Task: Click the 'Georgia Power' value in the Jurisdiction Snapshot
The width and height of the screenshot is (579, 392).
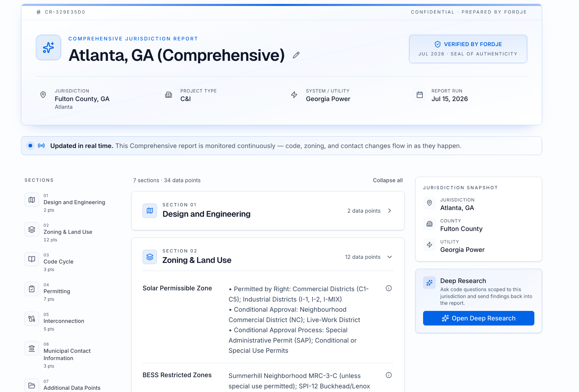Action: 462,250
